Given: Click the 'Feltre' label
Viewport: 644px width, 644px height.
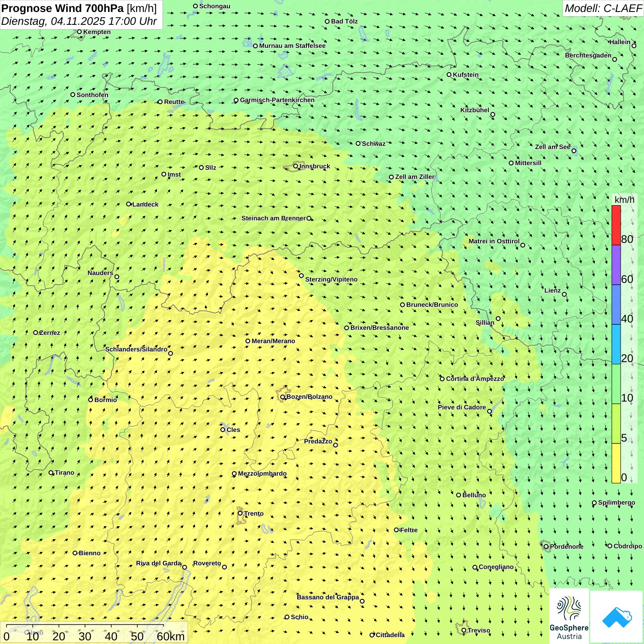Looking at the screenshot, I should click(408, 530).
